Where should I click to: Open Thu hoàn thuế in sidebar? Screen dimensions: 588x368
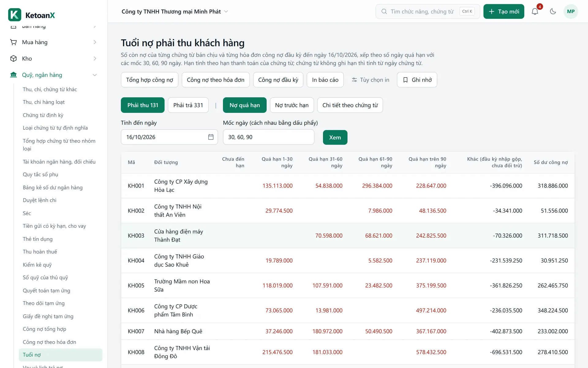61,252
